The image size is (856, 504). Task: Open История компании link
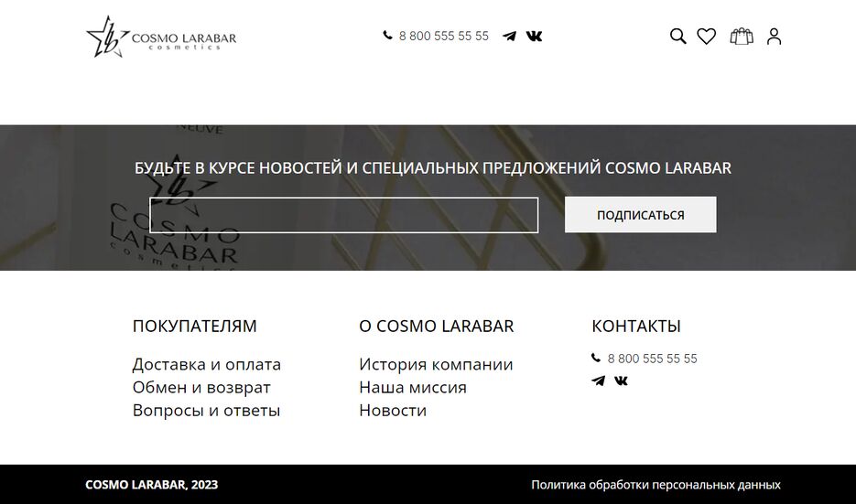[436, 364]
